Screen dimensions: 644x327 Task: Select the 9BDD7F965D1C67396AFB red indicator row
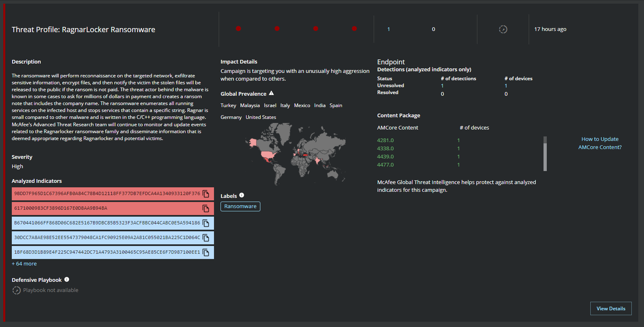pos(113,194)
